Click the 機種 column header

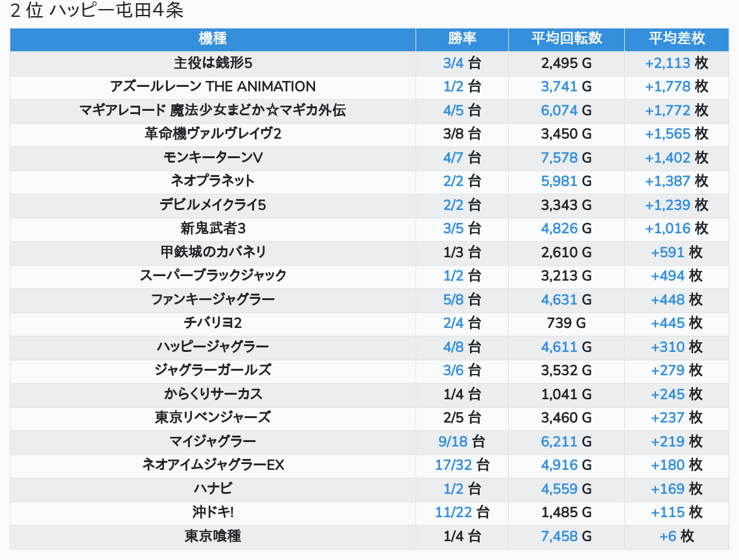(213, 39)
